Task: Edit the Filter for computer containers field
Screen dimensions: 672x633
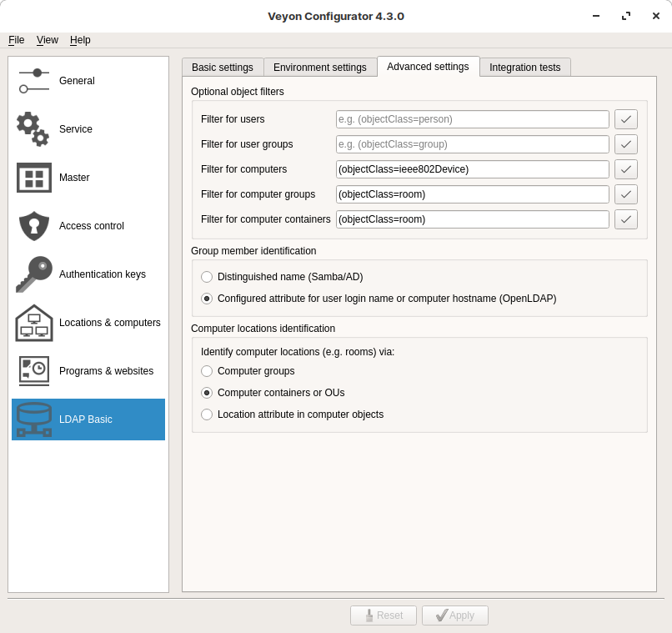Action: coord(472,219)
